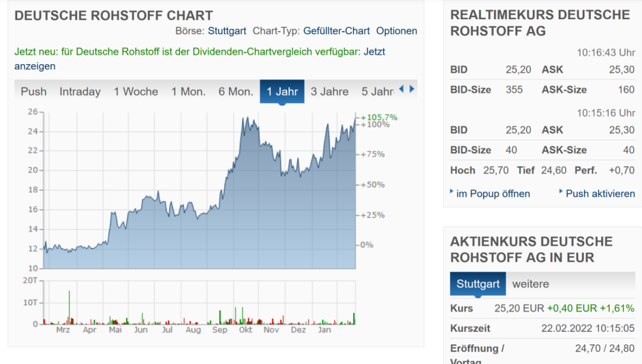Change chart type via Gefüllter-Chart
642x364 pixels.
point(337,31)
